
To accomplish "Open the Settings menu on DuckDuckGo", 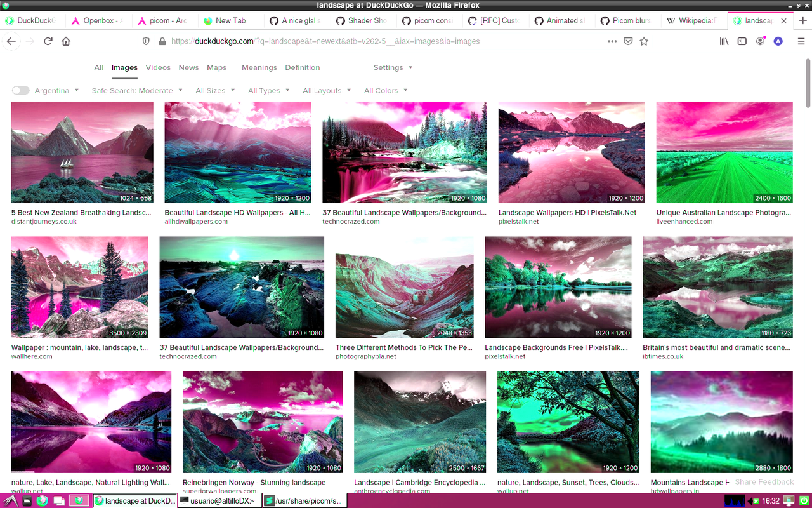I will click(x=388, y=67).
